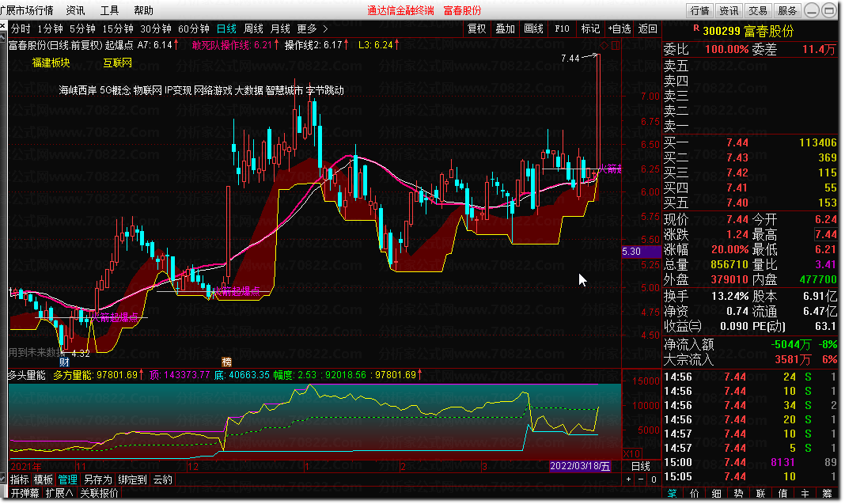This screenshot has width=845, height=504.
Task: Click the R badge beside stock code
Action: [696, 28]
